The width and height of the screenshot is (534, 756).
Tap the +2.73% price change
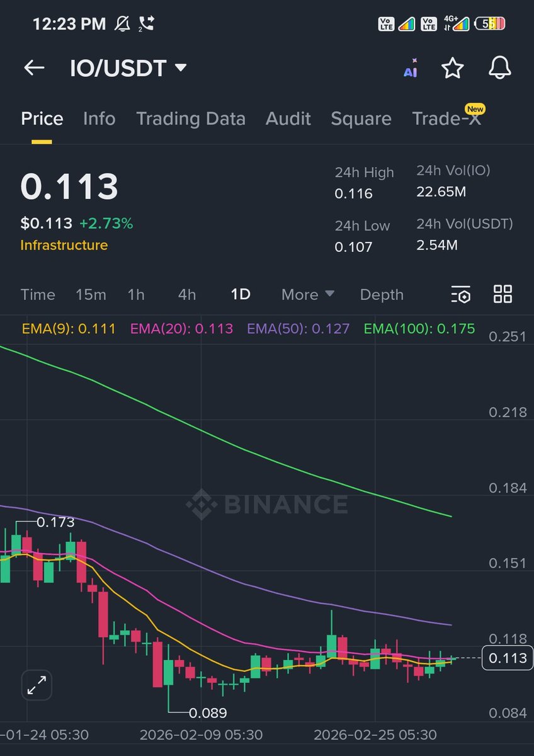pos(106,223)
